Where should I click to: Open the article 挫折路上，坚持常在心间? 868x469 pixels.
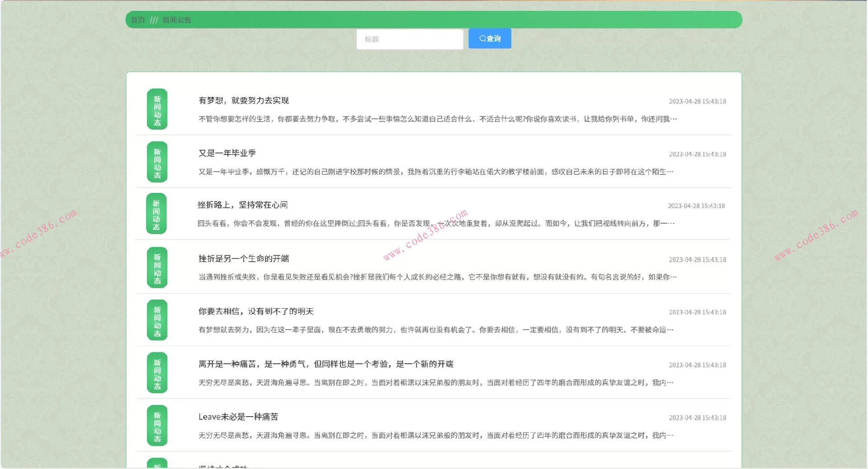tap(242, 205)
